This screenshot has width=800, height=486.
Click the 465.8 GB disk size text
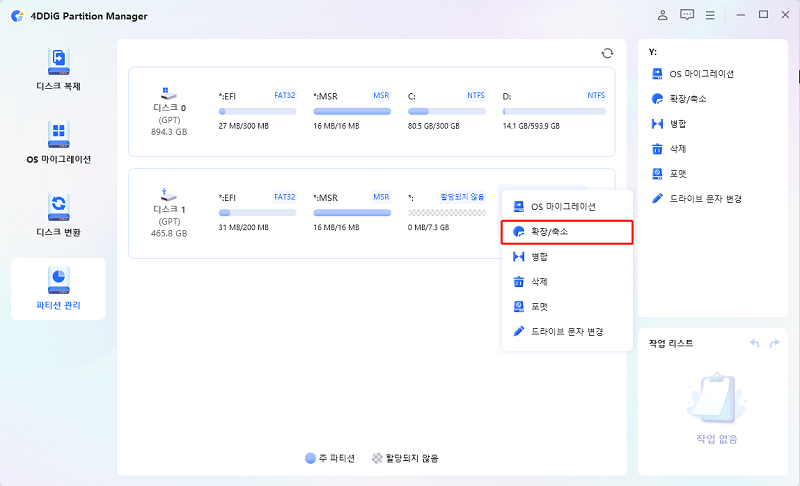pyautogui.click(x=169, y=234)
